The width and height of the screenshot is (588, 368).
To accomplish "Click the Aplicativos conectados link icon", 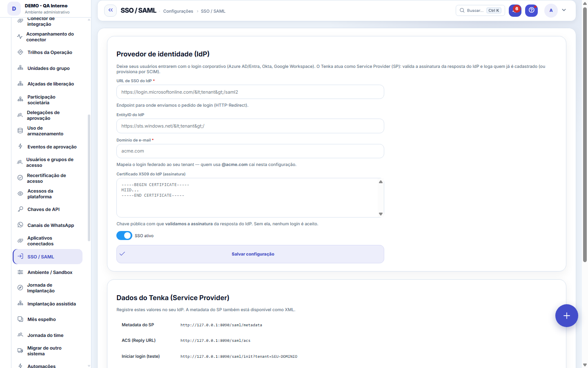I will click(x=20, y=241).
